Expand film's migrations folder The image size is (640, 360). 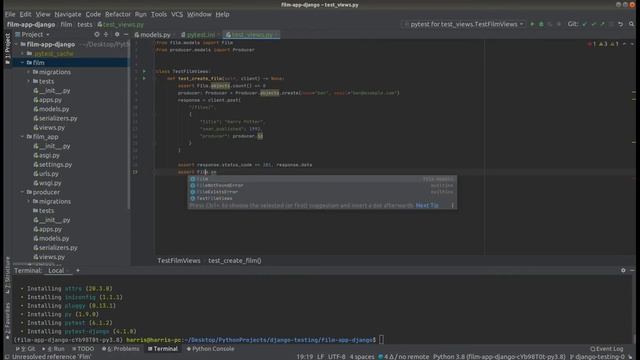click(29, 72)
